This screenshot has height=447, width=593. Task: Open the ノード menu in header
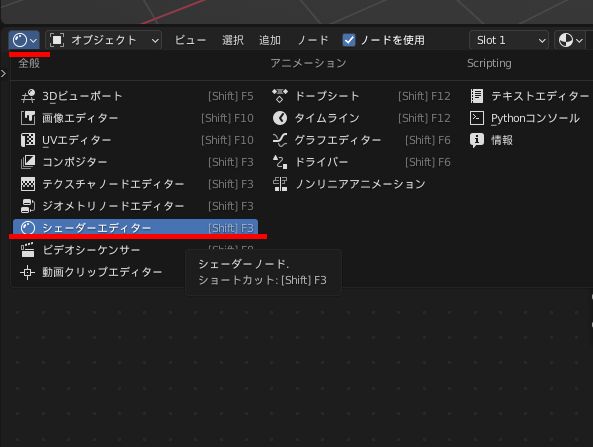[313, 40]
